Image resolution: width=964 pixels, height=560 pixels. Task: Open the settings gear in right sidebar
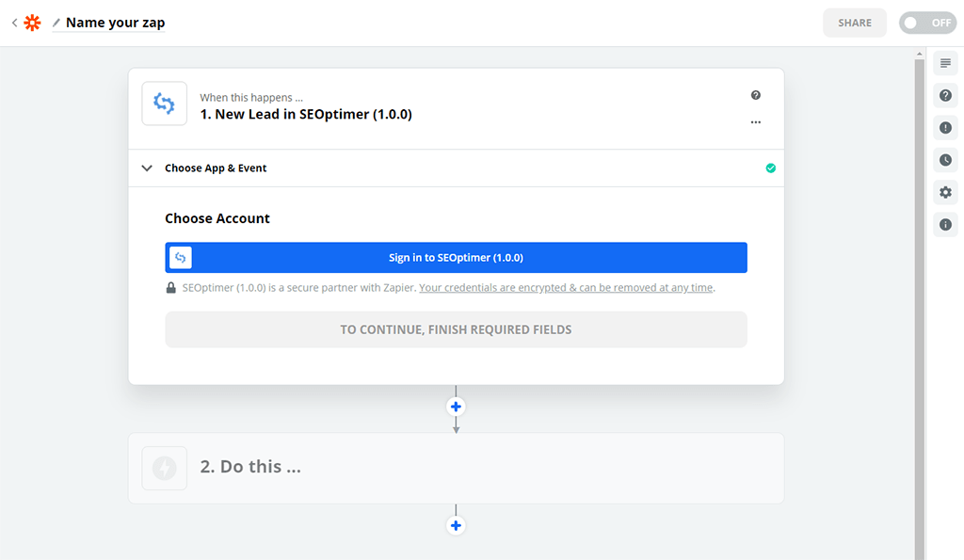click(945, 192)
